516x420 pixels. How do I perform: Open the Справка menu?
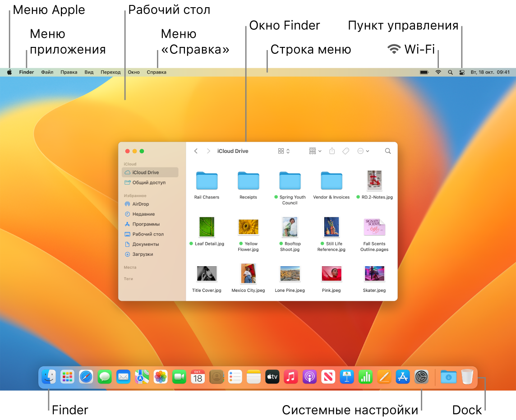click(156, 72)
